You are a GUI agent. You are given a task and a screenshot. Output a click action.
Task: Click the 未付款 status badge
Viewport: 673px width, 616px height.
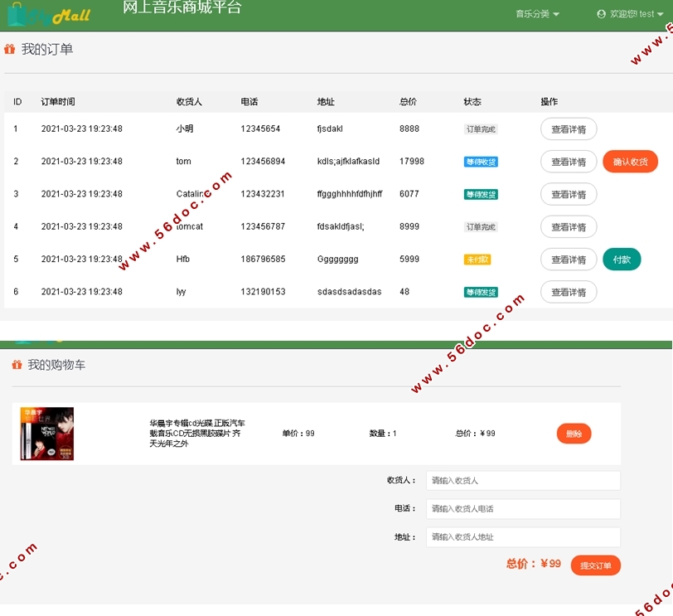(x=477, y=259)
